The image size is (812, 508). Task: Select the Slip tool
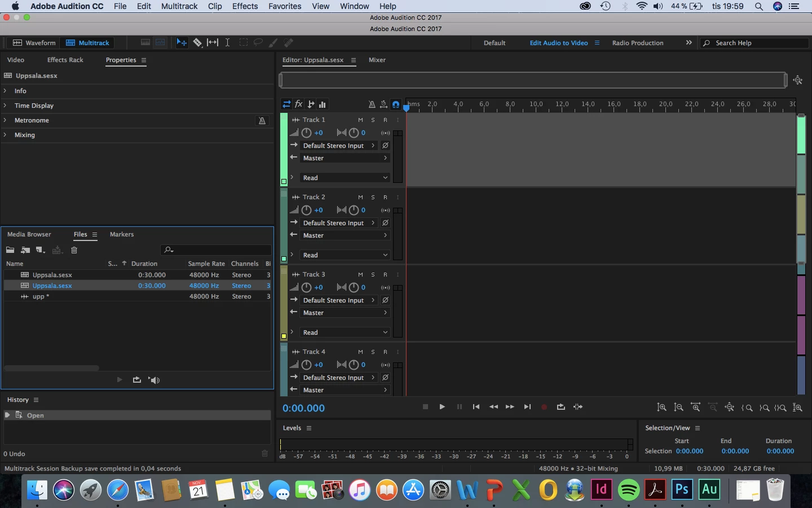pos(213,43)
